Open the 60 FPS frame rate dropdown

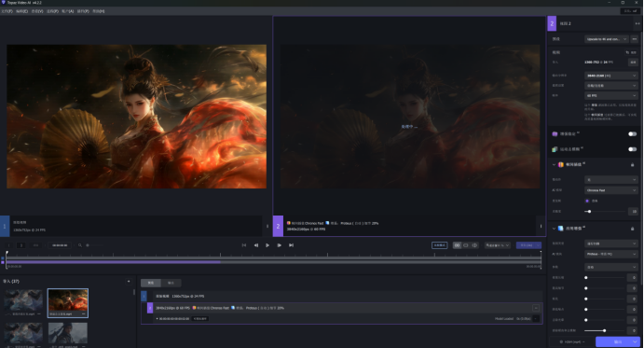611,95
